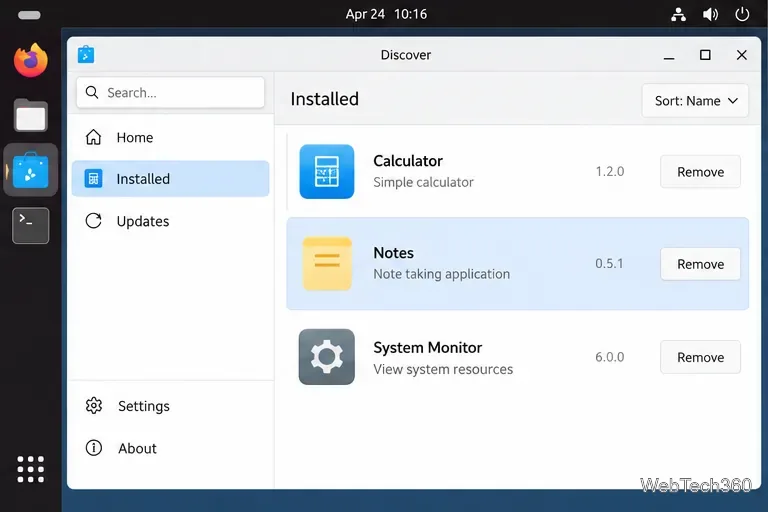Click the Updates refresh icon

93,221
